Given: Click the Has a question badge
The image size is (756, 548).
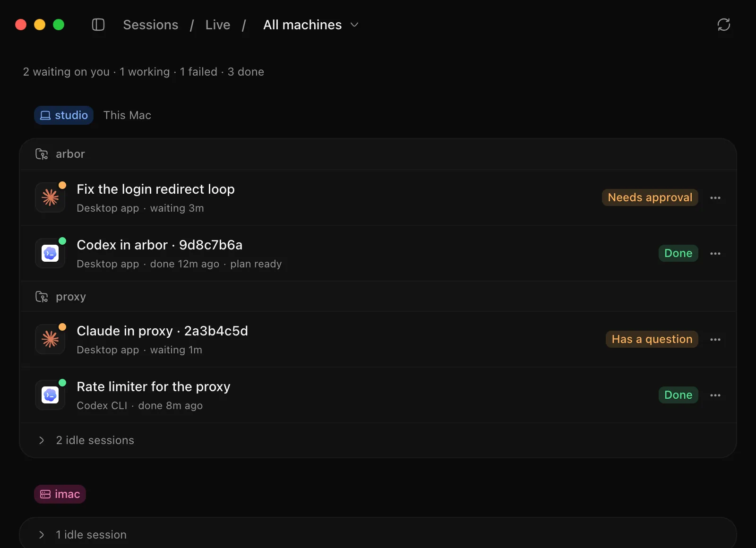Looking at the screenshot, I should pos(652,339).
